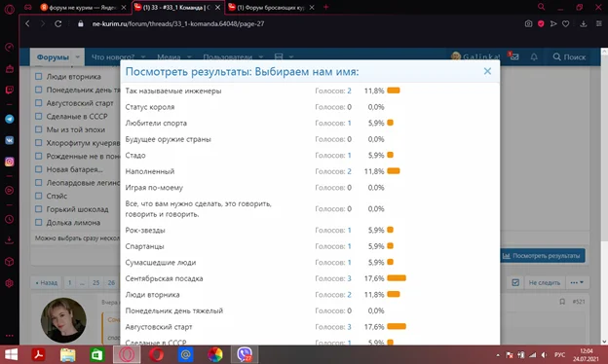Search tabs with magnifier icon
Image resolution: width=608 pixels, height=364 pixels.
542,7
